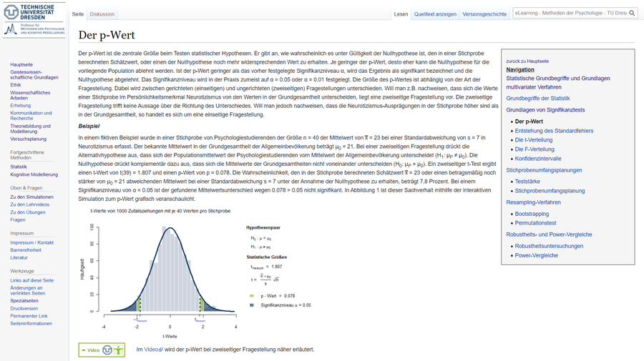
Task: Open the Permutationstest link
Action: (535, 223)
